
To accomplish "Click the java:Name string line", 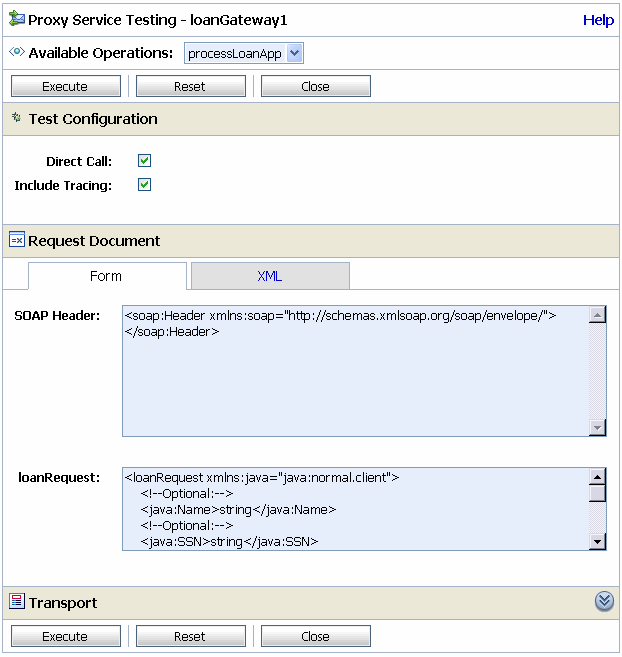I will point(238,510).
